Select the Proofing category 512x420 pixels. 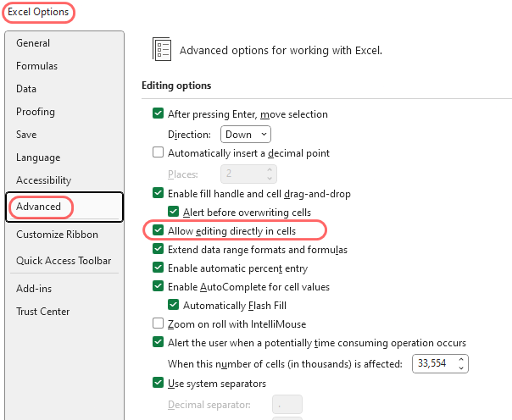click(x=36, y=112)
